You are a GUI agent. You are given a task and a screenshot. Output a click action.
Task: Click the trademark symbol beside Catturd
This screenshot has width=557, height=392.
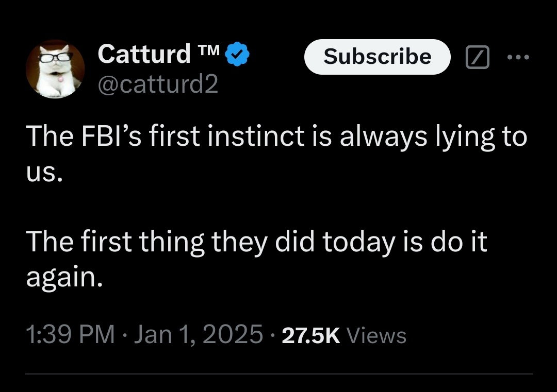[x=208, y=51]
